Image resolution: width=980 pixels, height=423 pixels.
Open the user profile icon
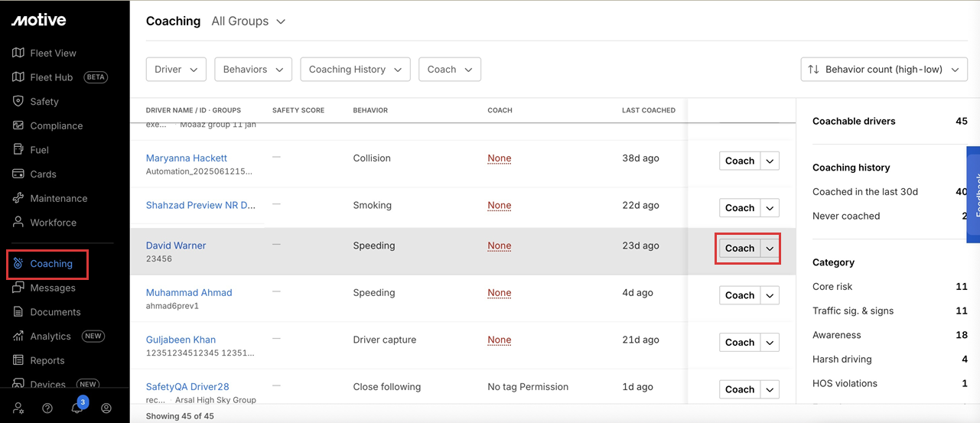(x=106, y=408)
